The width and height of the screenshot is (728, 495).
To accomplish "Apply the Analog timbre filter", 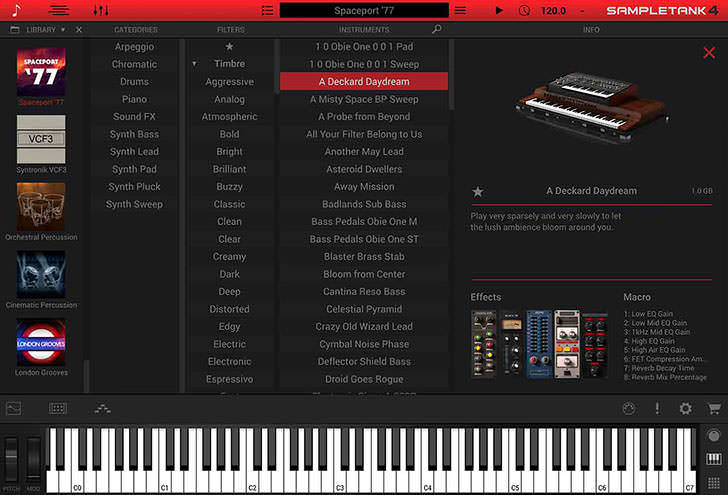I will coord(229,99).
